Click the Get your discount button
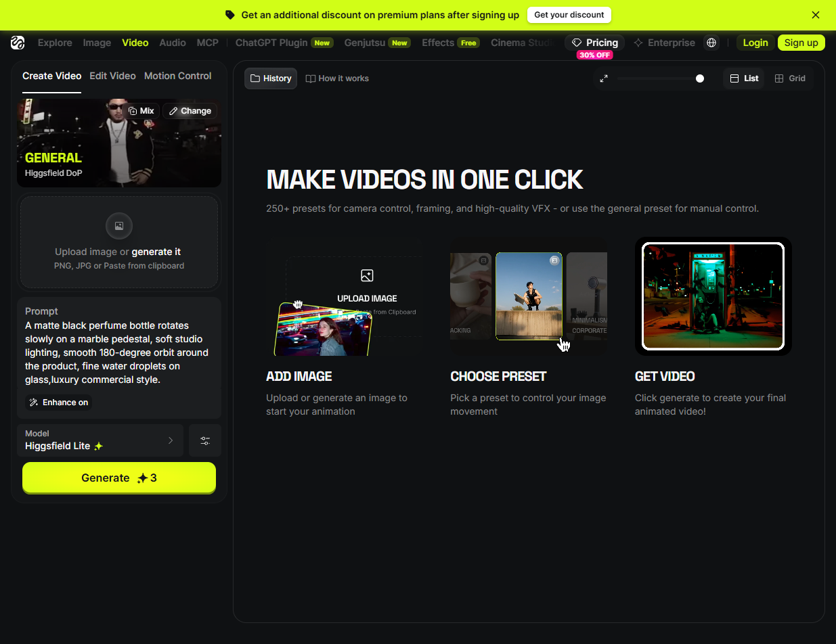Image resolution: width=836 pixels, height=644 pixels. coord(569,15)
